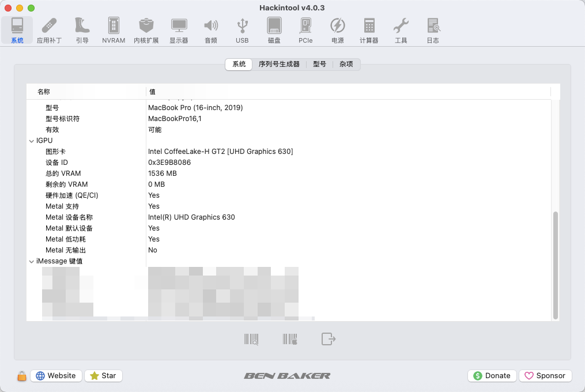Select the 设备 ID row label
The width and height of the screenshot is (585, 392).
[56, 163]
